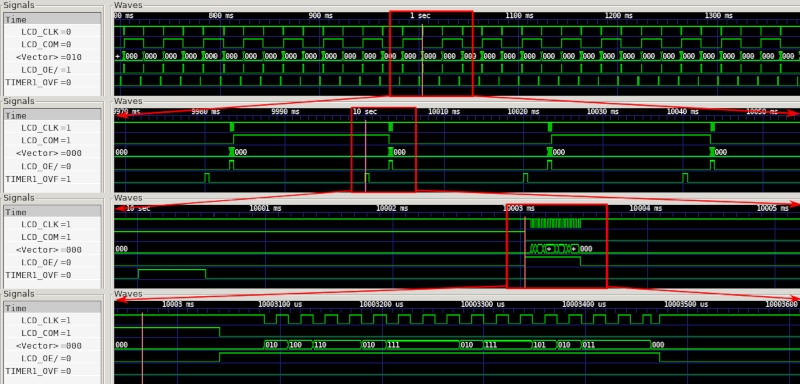This screenshot has height=384, width=800.
Task: Select the TIMER1_OVF=1 signal row
Action: tap(53, 179)
